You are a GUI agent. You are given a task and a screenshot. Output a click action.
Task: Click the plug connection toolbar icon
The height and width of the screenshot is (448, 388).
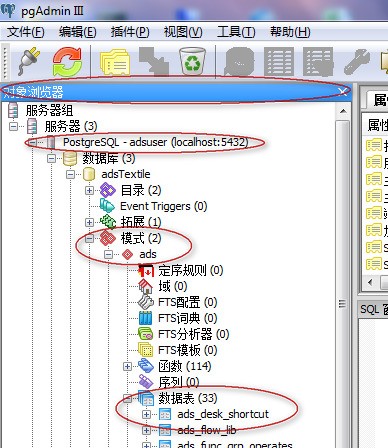click(x=28, y=62)
